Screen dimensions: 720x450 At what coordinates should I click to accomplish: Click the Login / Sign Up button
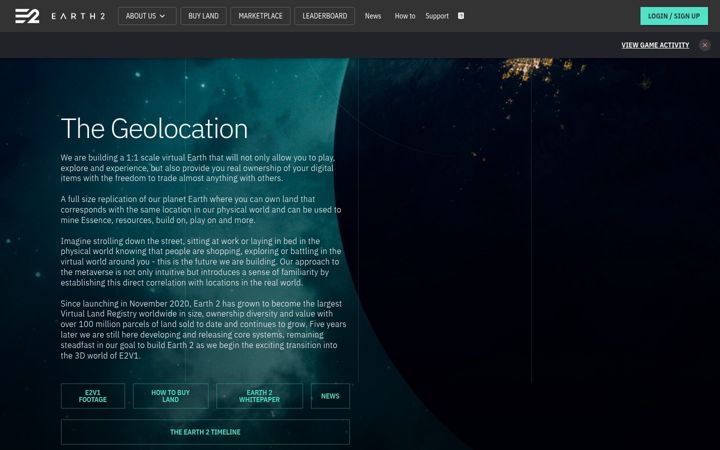[x=674, y=16]
